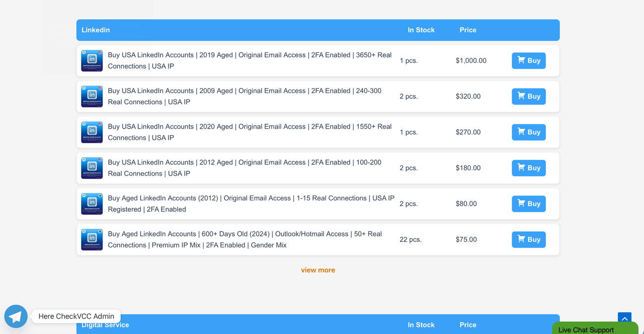Click the 2012 Aged 100-200 connections image
The image size is (644, 334).
[92, 168]
